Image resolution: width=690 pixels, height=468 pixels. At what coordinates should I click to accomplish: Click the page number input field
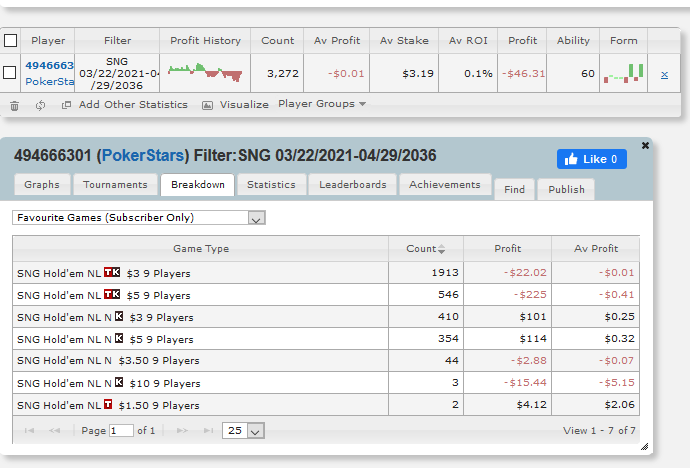tap(121, 431)
